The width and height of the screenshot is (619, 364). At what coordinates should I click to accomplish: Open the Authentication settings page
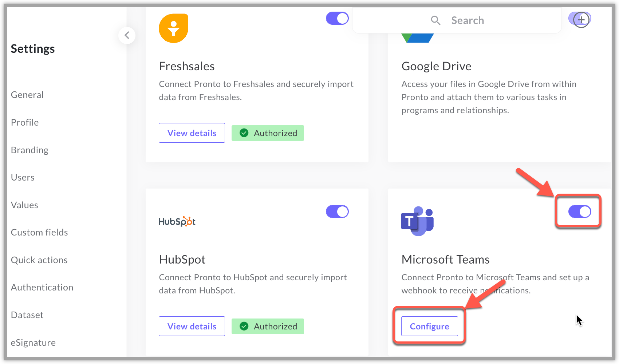click(42, 287)
